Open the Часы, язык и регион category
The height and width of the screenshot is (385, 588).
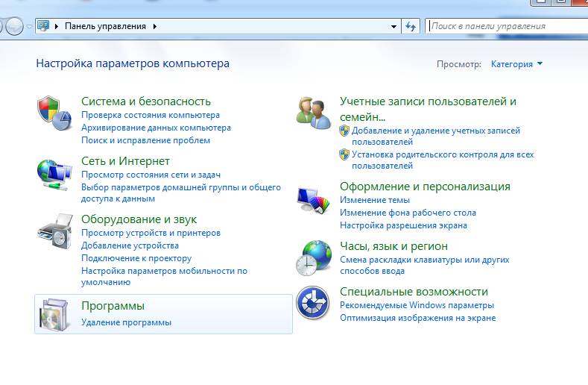[x=393, y=246]
